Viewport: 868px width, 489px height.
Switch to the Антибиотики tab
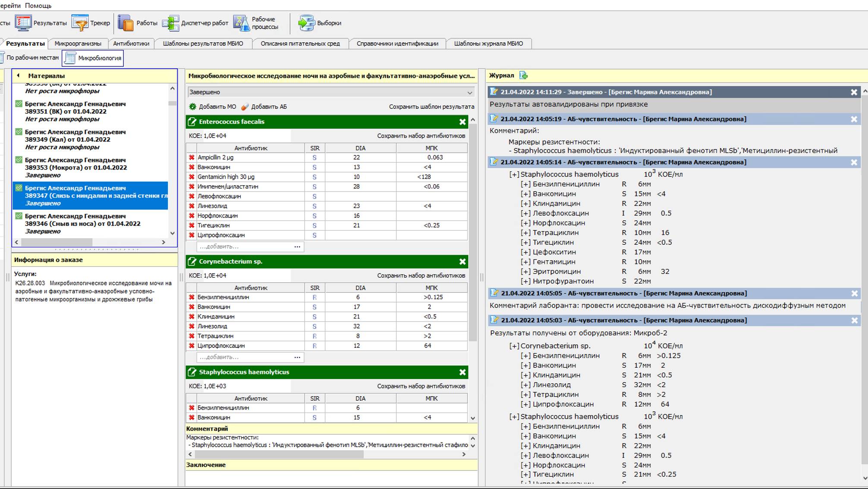pyautogui.click(x=131, y=44)
